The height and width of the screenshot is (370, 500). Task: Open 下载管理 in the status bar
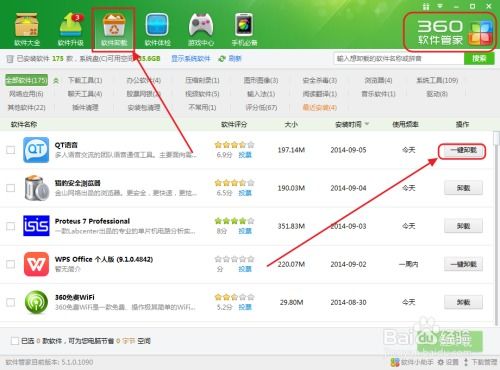tap(480, 362)
